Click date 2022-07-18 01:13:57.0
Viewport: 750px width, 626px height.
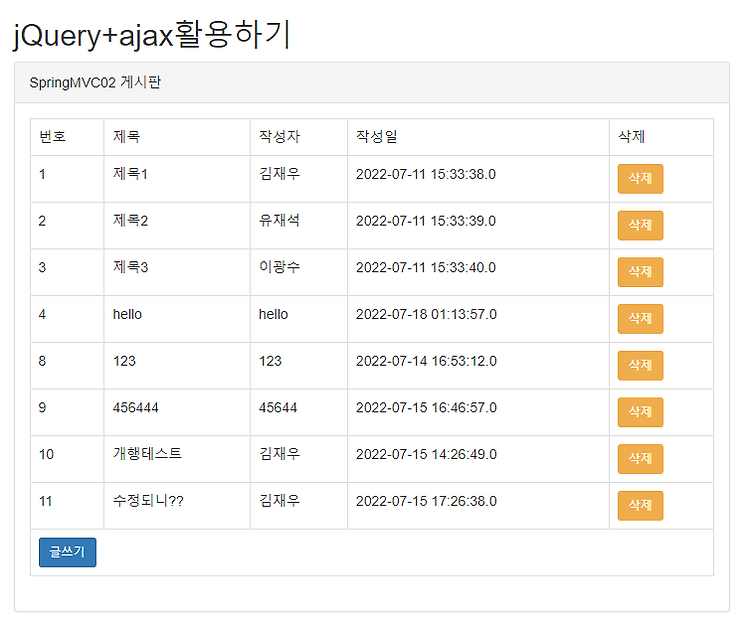coord(426,314)
